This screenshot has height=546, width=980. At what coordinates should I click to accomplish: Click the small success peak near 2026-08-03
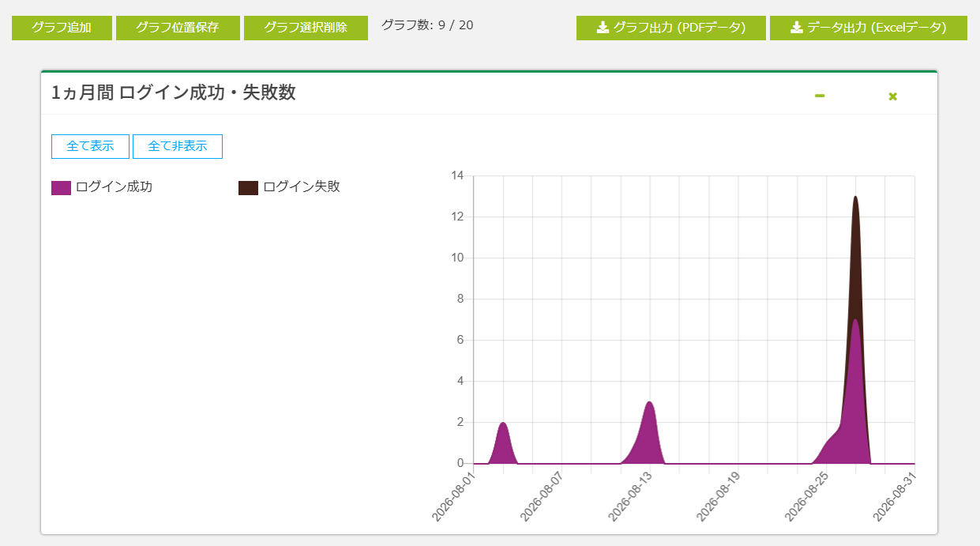503,445
